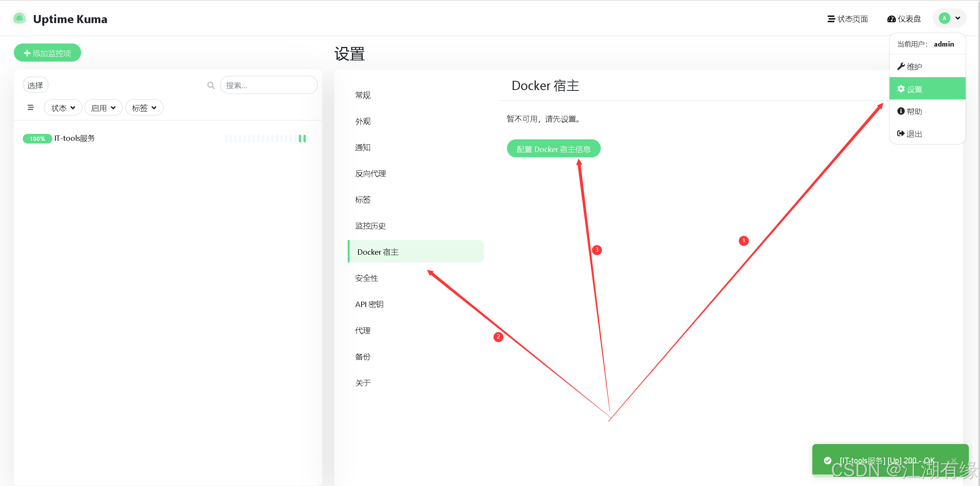Open the 安全性 settings tab
This screenshot has height=486, width=980.
coord(367,278)
